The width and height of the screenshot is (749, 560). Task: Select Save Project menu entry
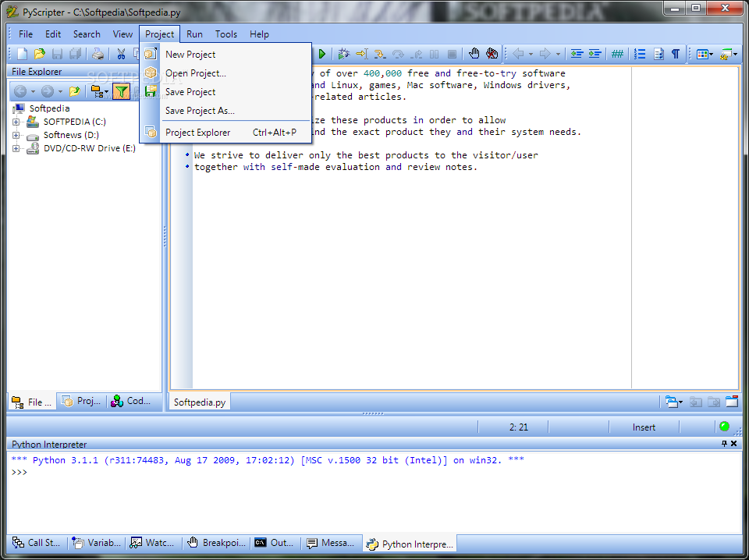pyautogui.click(x=226, y=92)
